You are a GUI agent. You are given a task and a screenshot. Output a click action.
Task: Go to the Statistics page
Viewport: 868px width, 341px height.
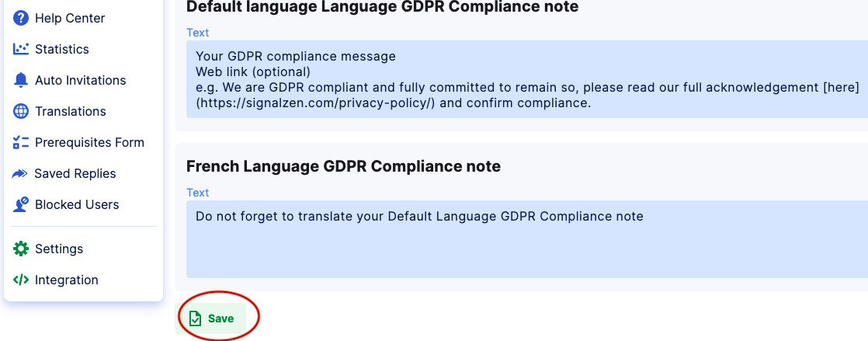pyautogui.click(x=62, y=49)
